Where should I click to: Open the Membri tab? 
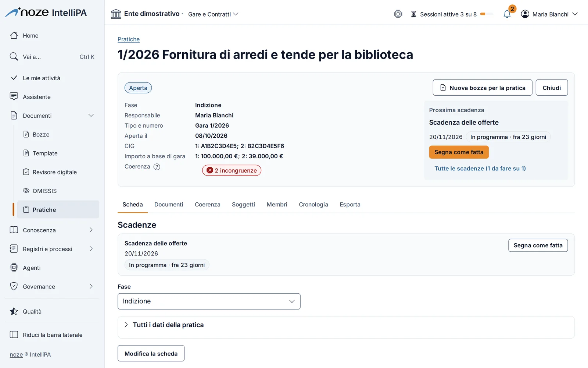click(277, 205)
